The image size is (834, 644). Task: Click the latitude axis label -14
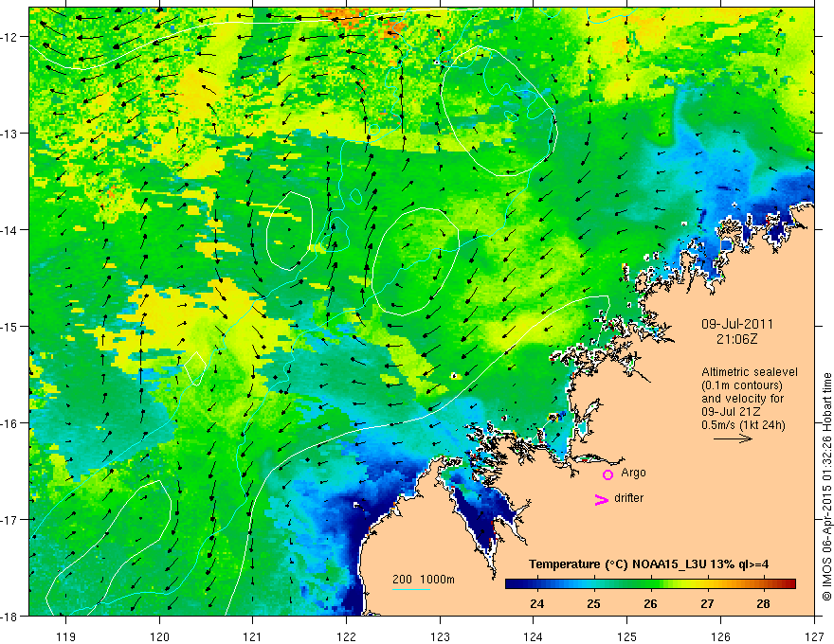(x=10, y=229)
